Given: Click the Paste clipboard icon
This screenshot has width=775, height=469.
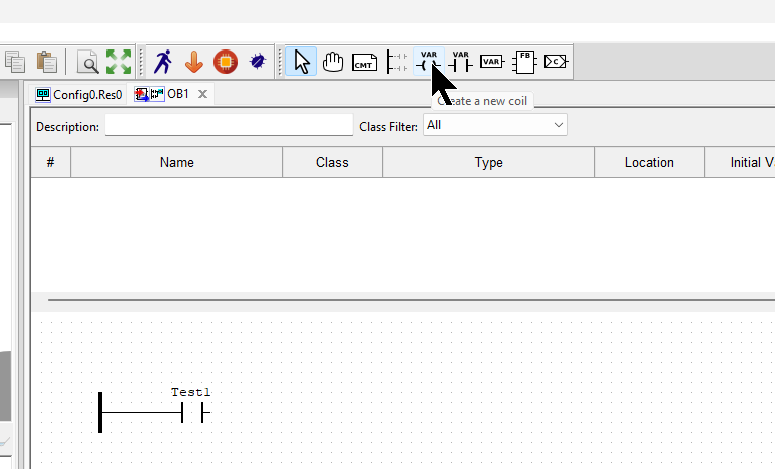Looking at the screenshot, I should 45,62.
